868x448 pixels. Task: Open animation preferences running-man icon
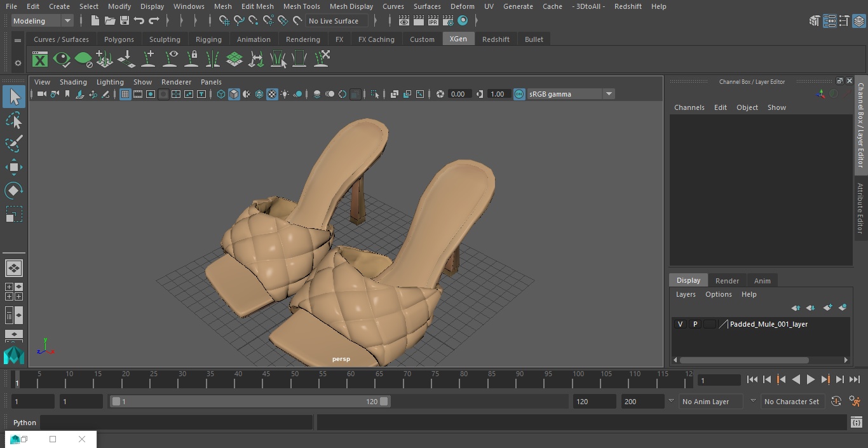pyautogui.click(x=855, y=402)
